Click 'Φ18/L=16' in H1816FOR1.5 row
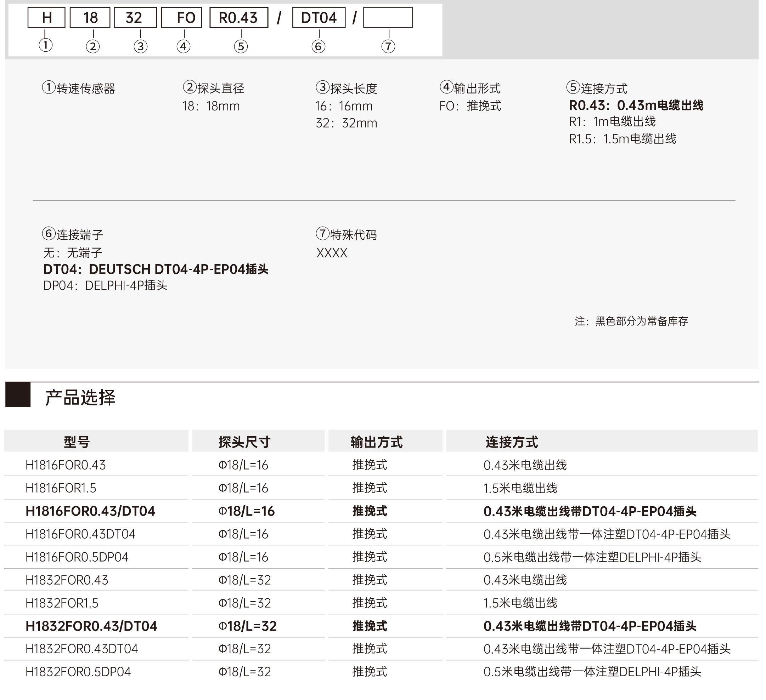766x700 pixels. [243, 488]
